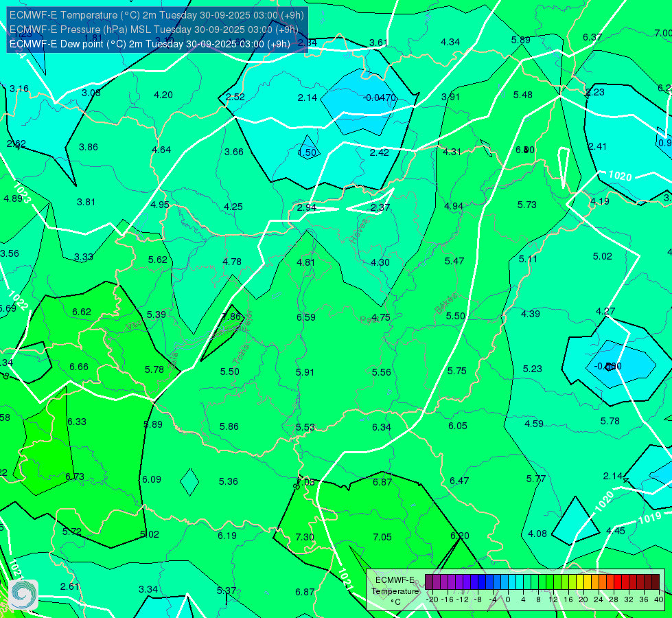
Task: Click the -0.0470 cold spot value
Action: [380, 98]
